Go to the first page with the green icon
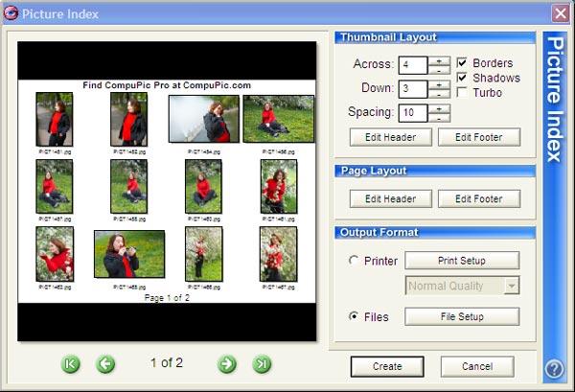Screen dimensions: 575x392 tap(70, 364)
